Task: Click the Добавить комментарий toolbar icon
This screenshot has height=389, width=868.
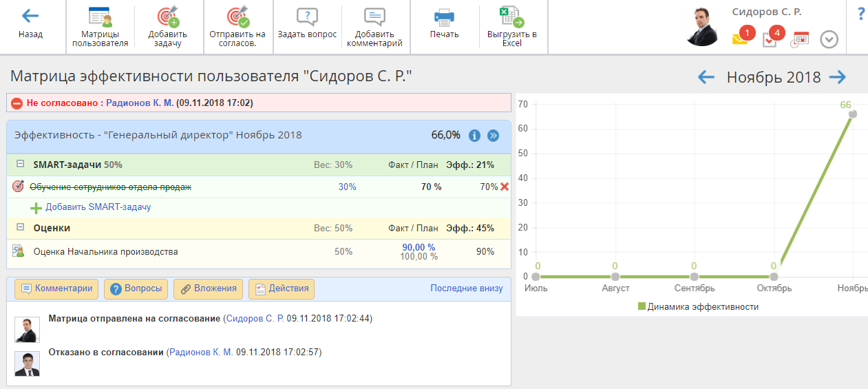Action: click(374, 17)
